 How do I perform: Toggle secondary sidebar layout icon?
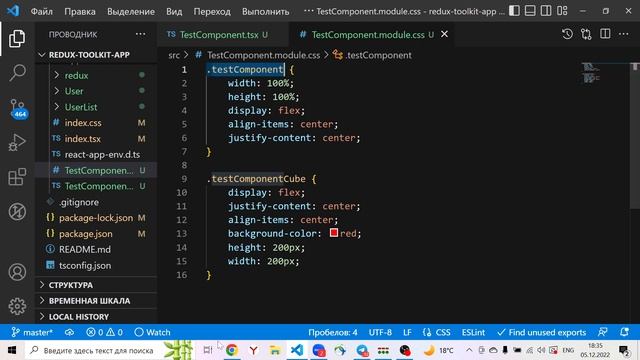(x=546, y=11)
